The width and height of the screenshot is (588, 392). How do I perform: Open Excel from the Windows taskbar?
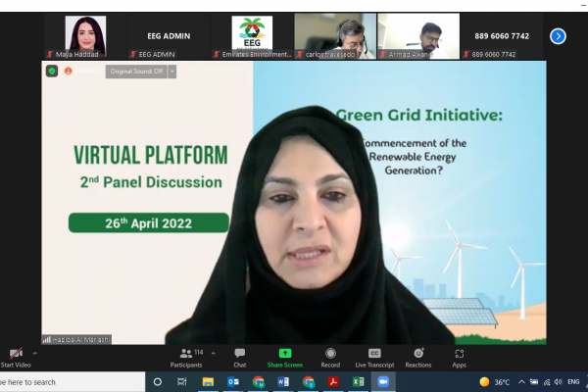tap(359, 382)
